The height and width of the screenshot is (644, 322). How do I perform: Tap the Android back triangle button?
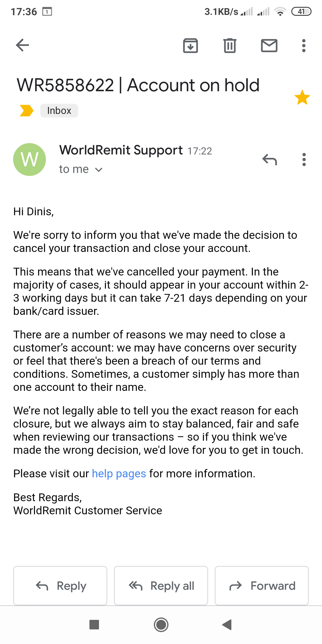pos(227,625)
